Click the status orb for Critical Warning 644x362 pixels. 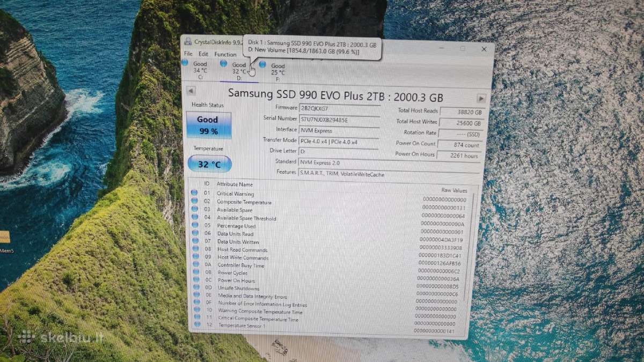point(194,193)
